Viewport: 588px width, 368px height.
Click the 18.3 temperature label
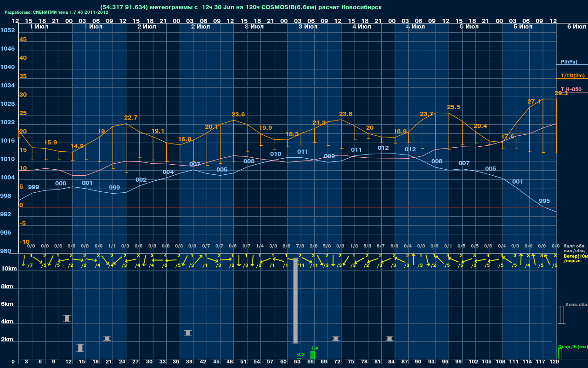[x=292, y=134]
